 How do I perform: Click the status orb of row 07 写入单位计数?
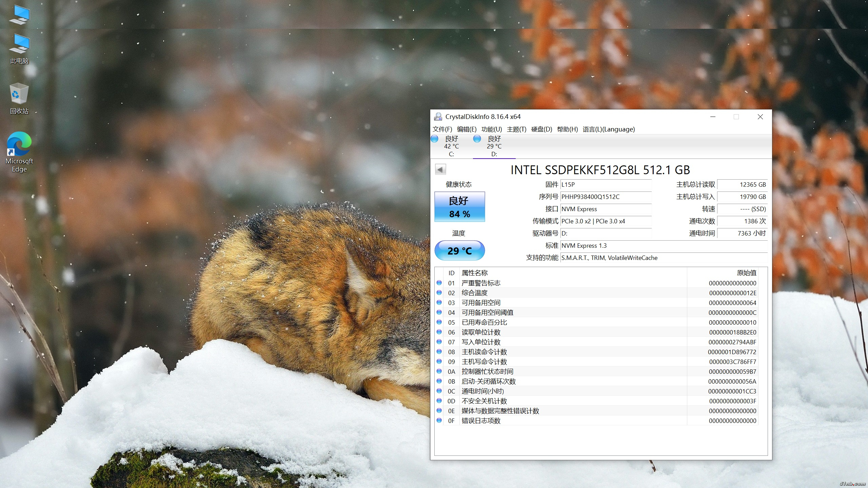click(x=439, y=342)
